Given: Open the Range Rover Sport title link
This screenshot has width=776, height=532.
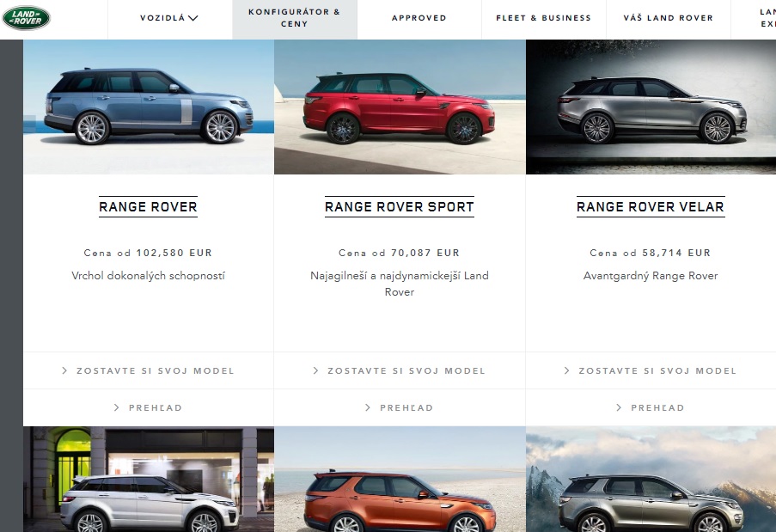Looking at the screenshot, I should click(400, 207).
